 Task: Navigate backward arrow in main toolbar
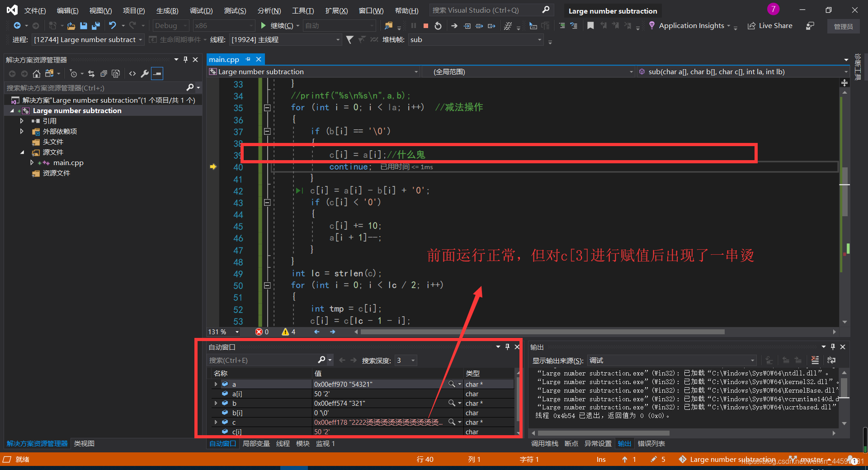click(x=17, y=26)
